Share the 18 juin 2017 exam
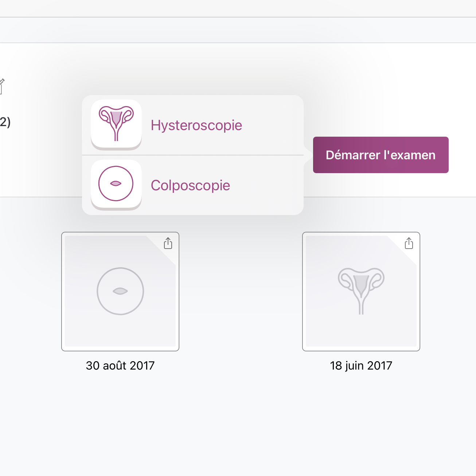Screen dimensions: 476x476 tap(409, 243)
